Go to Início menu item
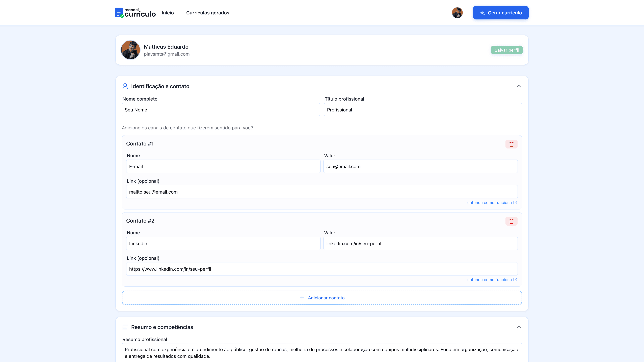This screenshot has width=644, height=362. click(168, 13)
